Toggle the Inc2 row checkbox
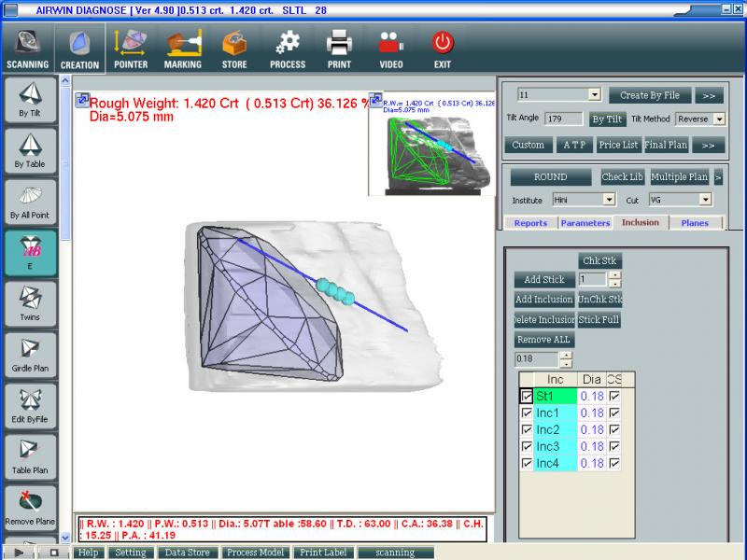The image size is (747, 560). pyautogui.click(x=527, y=430)
